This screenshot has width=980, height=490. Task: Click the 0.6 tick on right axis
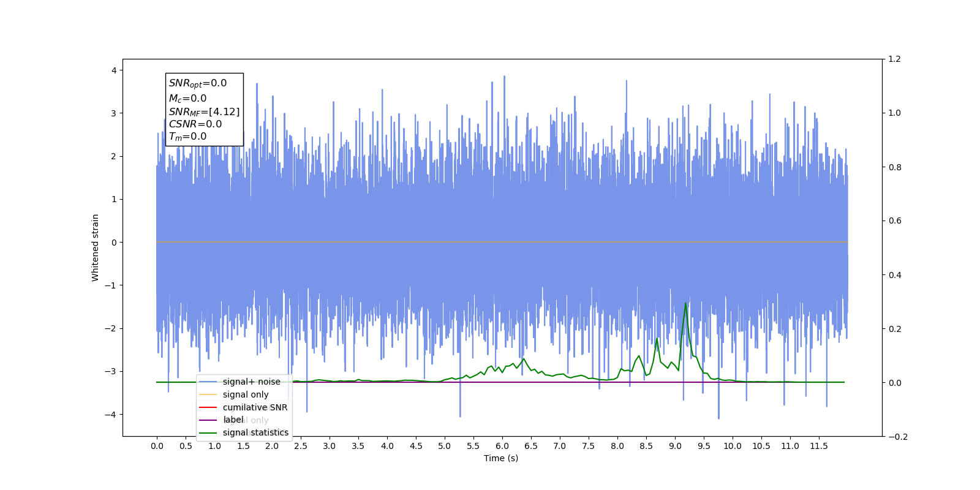coord(894,221)
